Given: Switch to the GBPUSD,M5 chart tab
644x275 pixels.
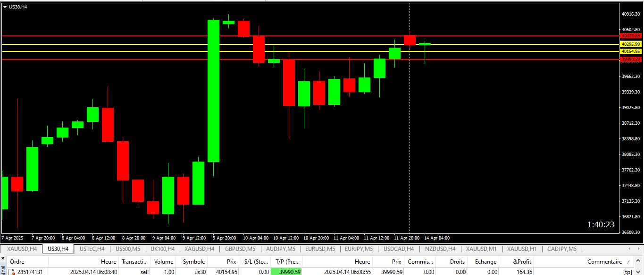Looking at the screenshot, I should tap(240, 249).
